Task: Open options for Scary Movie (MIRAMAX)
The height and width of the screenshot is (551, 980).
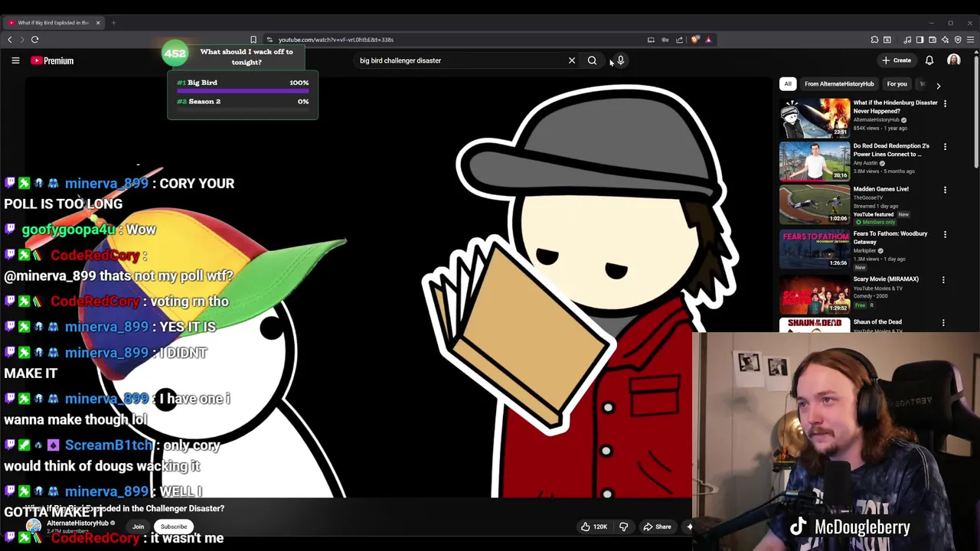Action: (943, 280)
